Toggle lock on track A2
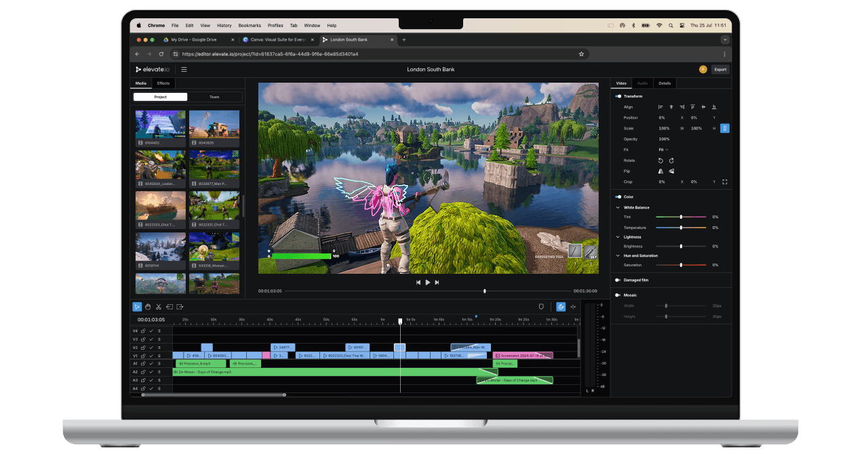This screenshot has height=454, width=868. (143, 372)
